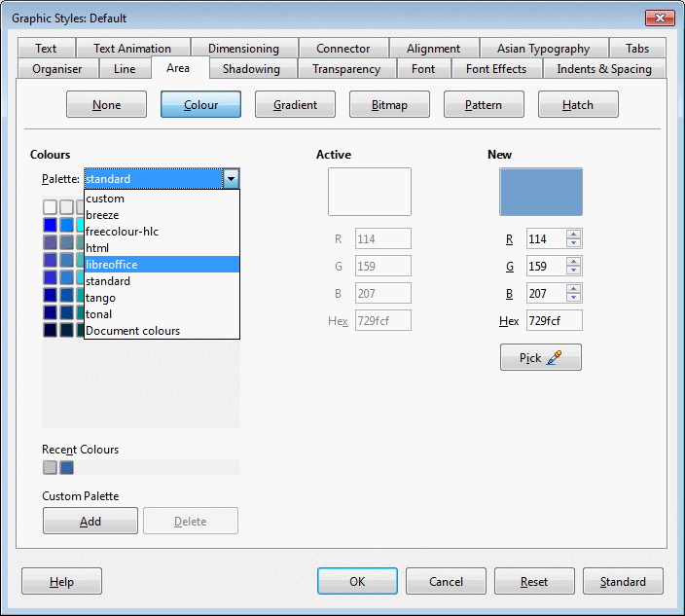
Task: Increase the R colour value stepper
Action: click(x=574, y=235)
